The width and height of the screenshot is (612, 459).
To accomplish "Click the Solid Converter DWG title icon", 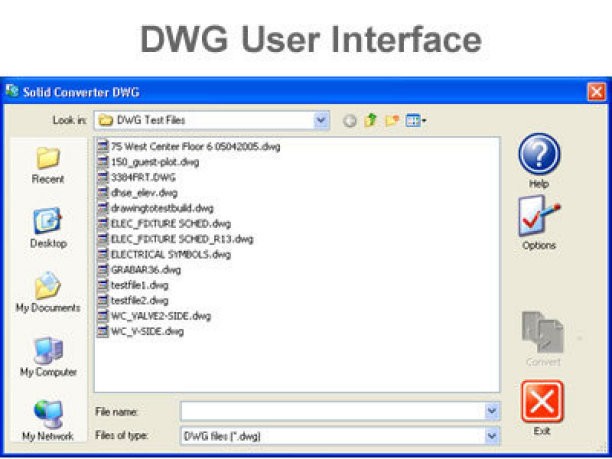I will (x=12, y=91).
